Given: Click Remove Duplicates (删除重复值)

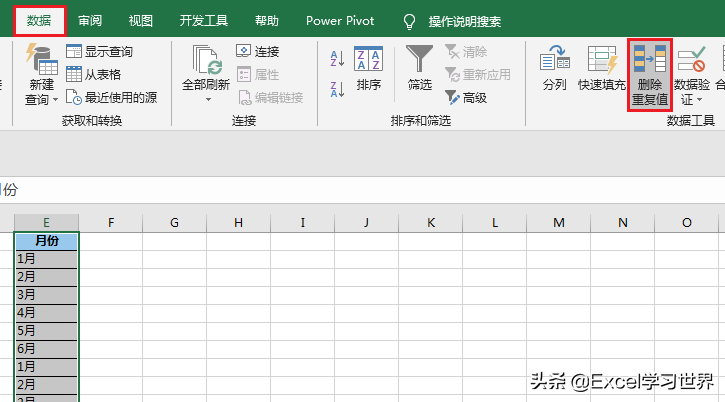Looking at the screenshot, I should pos(650,75).
